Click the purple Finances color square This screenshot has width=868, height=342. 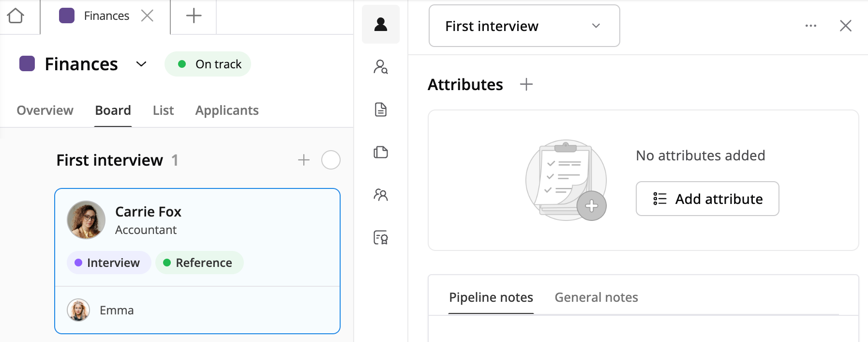tap(27, 63)
